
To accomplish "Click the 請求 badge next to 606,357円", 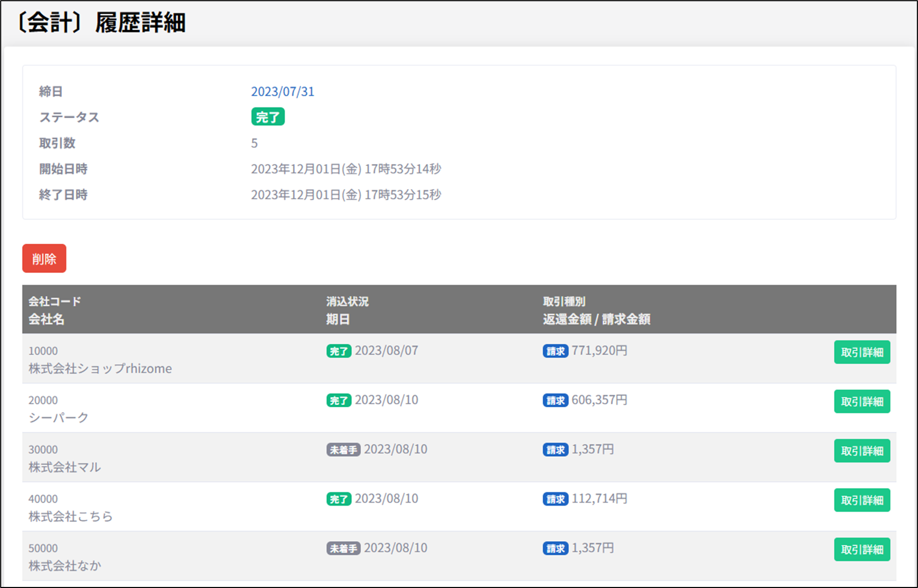I will 555,401.
